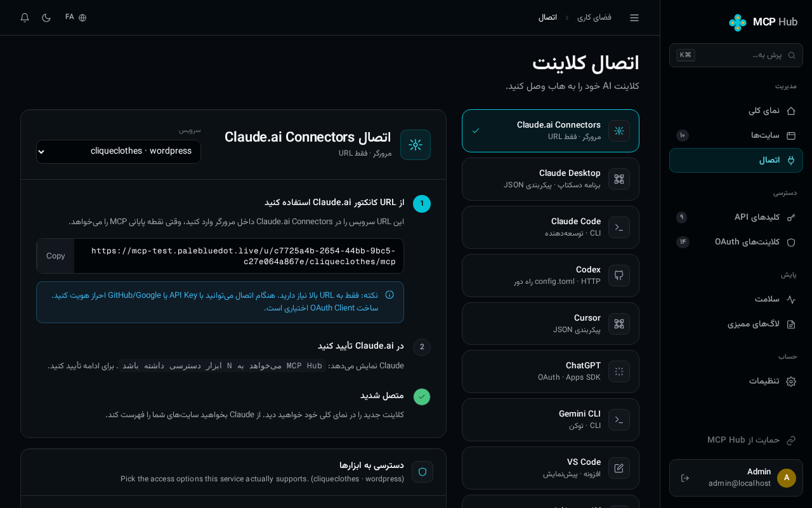Click the link icon beside حمایت از MCP Hub
This screenshot has width=812, height=508.
pyautogui.click(x=791, y=440)
